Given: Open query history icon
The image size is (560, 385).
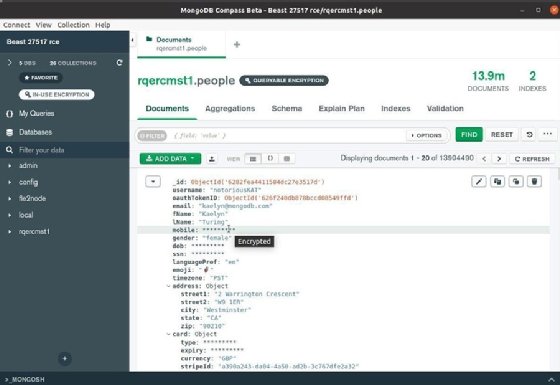Looking at the screenshot, I should coord(530,135).
